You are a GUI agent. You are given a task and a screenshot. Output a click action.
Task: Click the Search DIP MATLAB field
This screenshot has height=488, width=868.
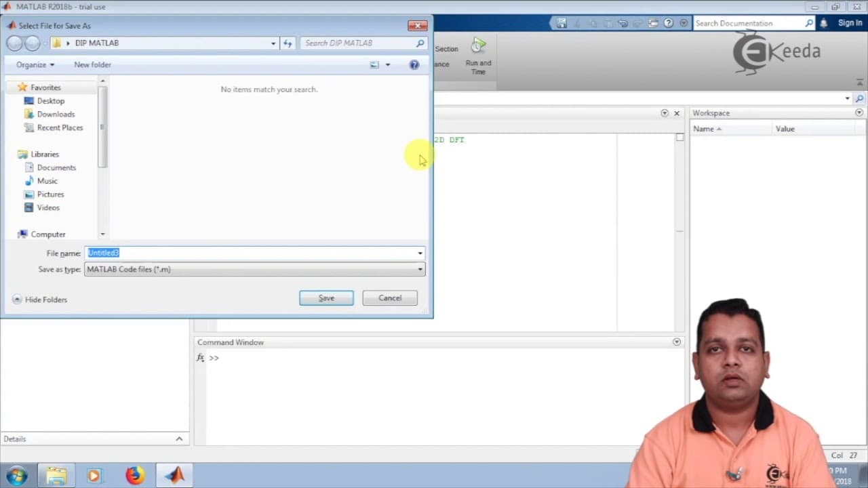click(x=357, y=43)
